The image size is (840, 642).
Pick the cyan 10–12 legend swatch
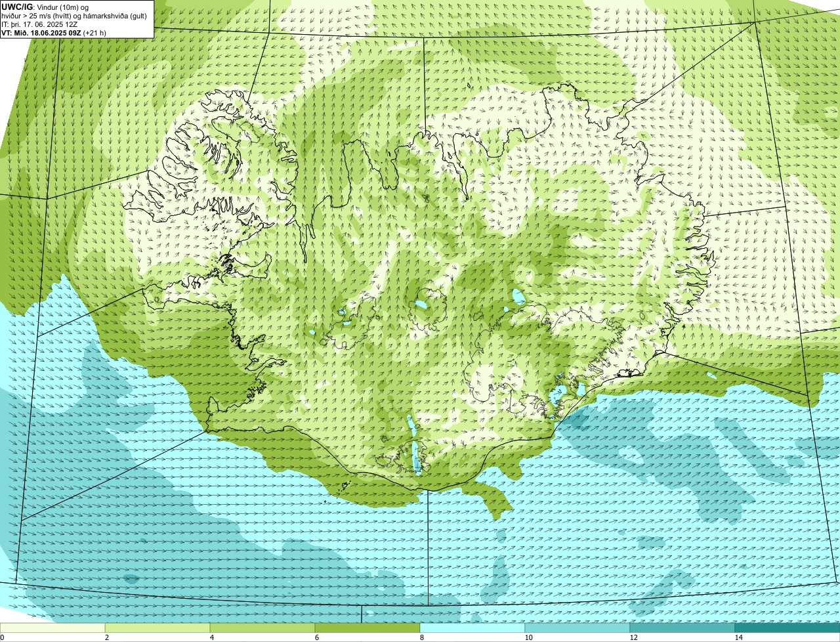577,628
